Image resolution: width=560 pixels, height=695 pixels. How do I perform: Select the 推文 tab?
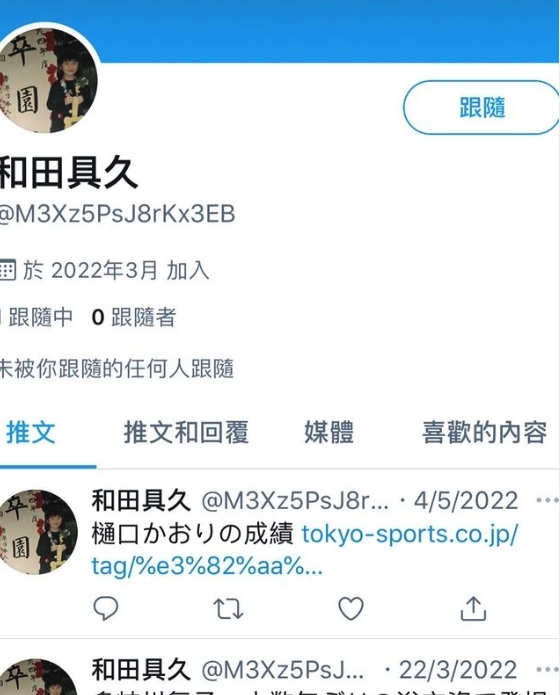click(x=31, y=433)
